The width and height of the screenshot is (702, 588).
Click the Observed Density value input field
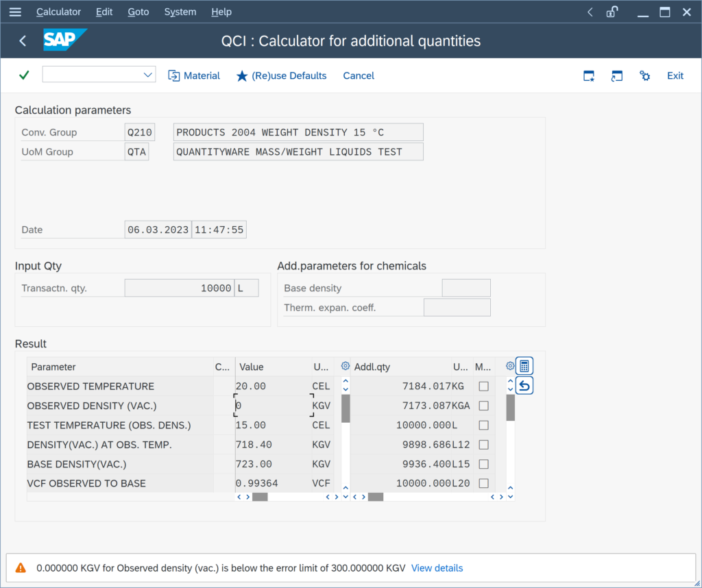[x=273, y=406]
